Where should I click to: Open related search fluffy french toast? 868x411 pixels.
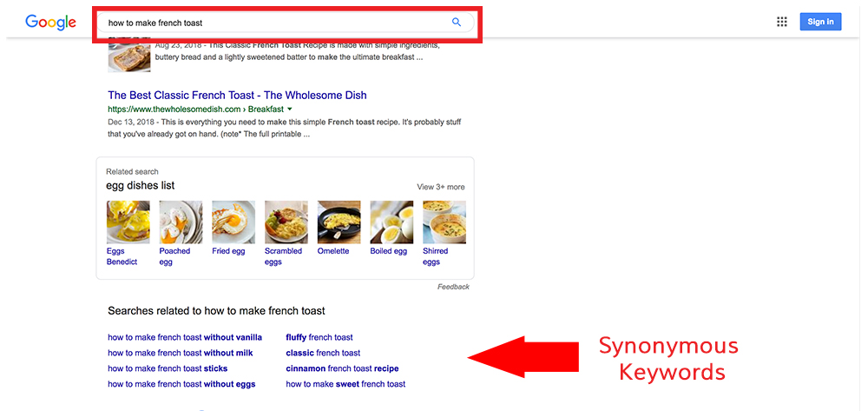319,337
